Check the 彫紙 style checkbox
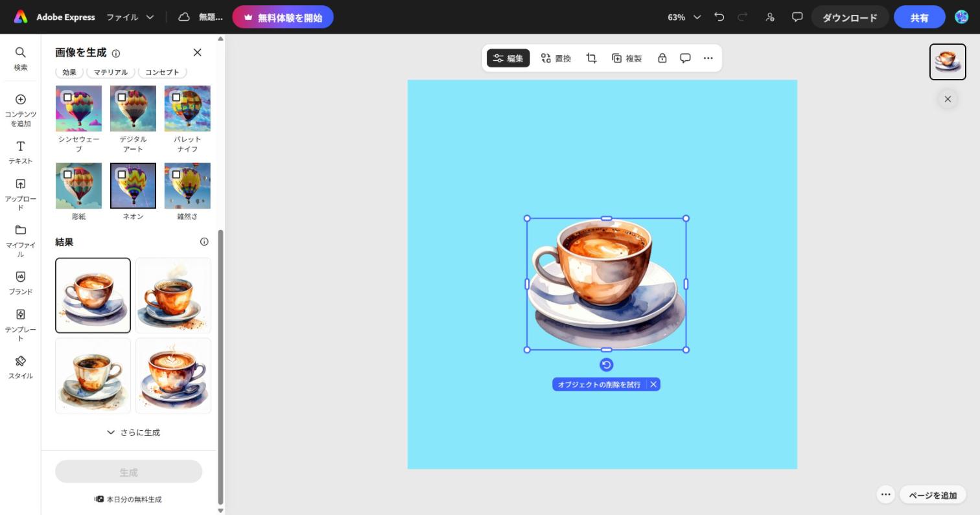 (x=67, y=174)
